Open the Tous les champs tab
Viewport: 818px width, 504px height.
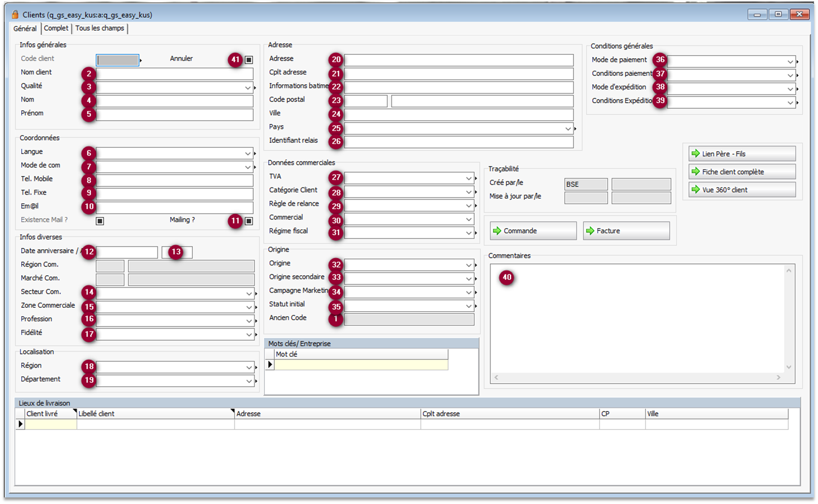(x=100, y=28)
